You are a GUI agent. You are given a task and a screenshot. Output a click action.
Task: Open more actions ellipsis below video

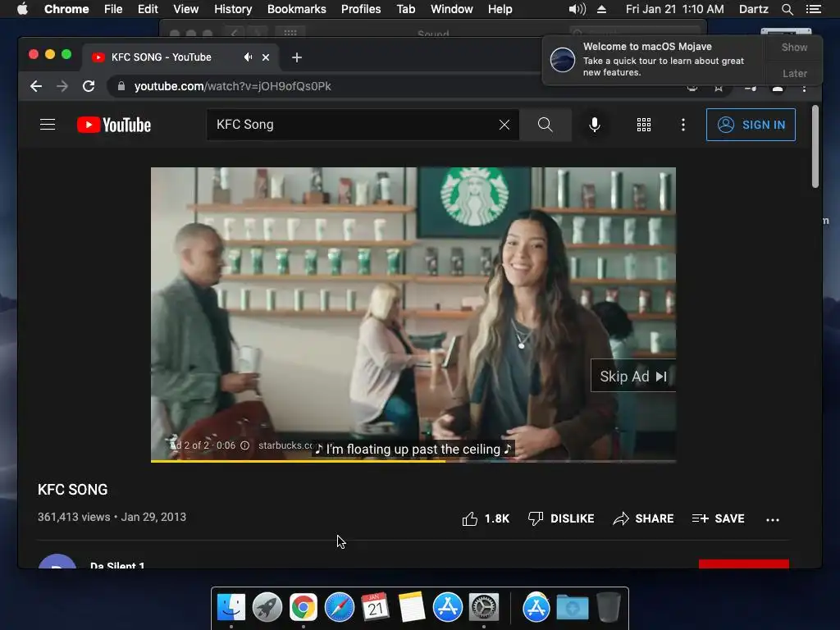(x=773, y=519)
